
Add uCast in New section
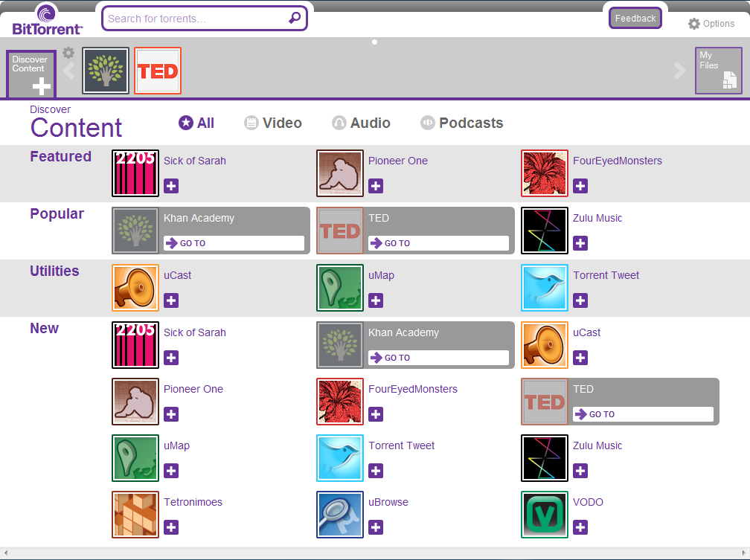[580, 358]
